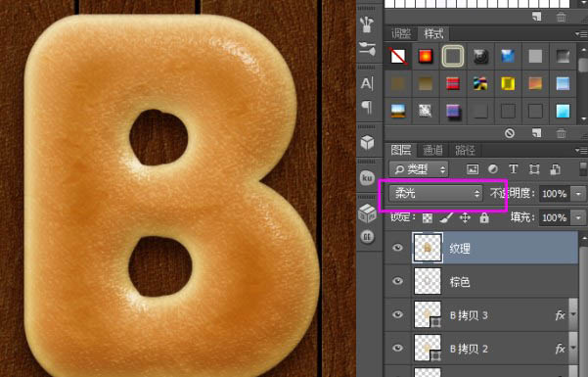Screen dimensions: 588x377
Task: Apply the yellow framed square style swatch
Action: click(508, 83)
